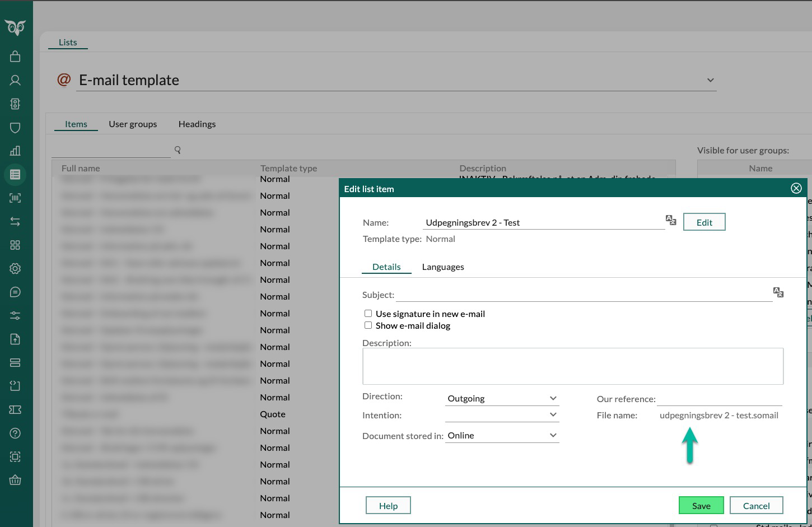Image resolution: width=812 pixels, height=527 pixels.
Task: Click into the Our reference field
Action: coord(720,399)
